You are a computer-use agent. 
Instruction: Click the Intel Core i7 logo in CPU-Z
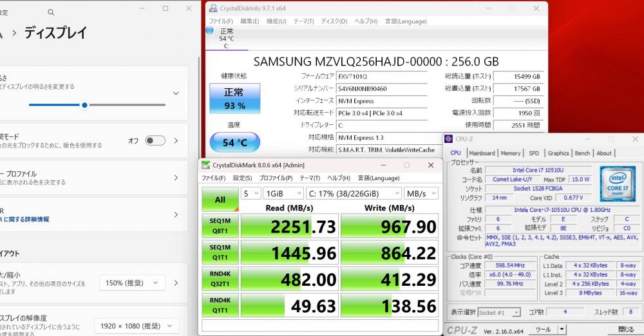(618, 183)
